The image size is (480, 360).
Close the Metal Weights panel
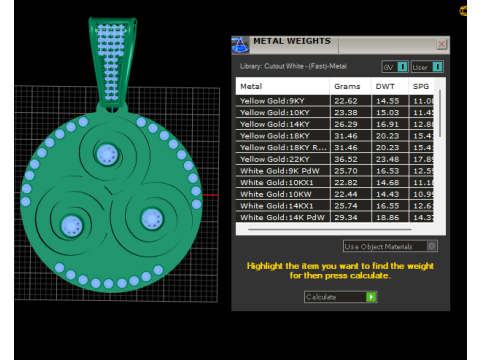tap(442, 44)
